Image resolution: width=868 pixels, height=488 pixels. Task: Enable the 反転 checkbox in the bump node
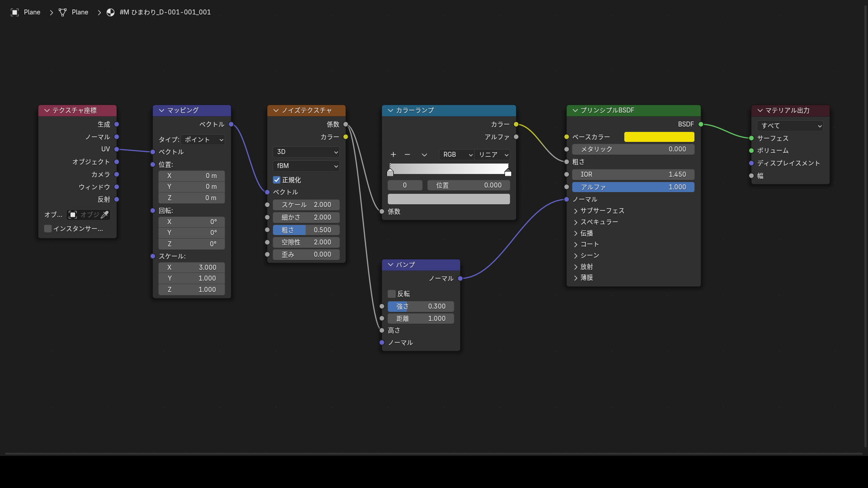(392, 294)
